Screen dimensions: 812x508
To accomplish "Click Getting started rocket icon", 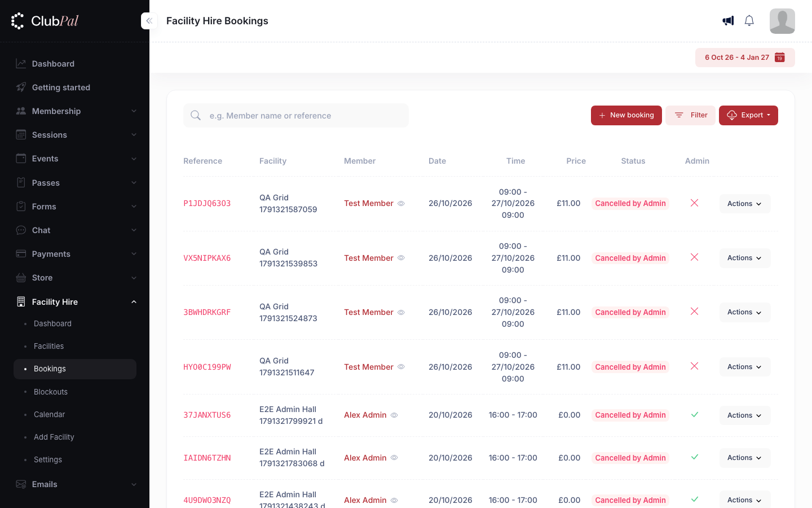I will [21, 87].
